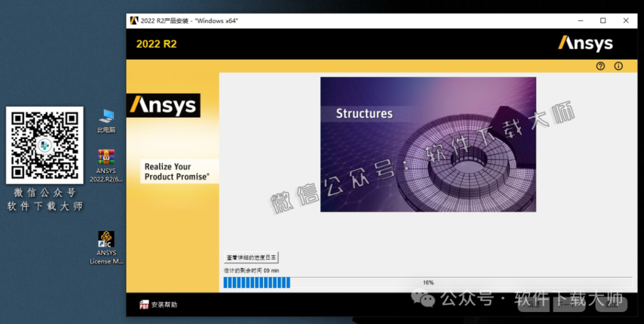This screenshot has width=644, height=324.
Task: Click the 2022 R2 header text
Action: (157, 44)
